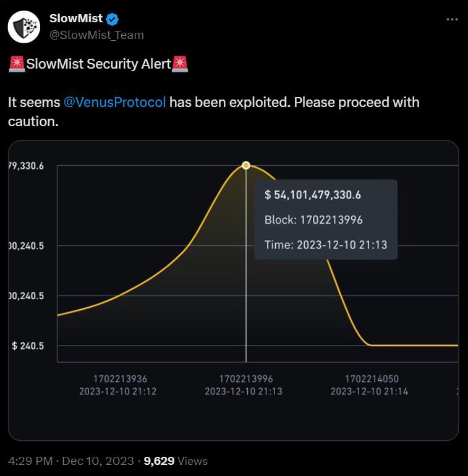Click the $ 54,101,479,330.6 tooltip value
468x476 pixels.
pos(313,195)
